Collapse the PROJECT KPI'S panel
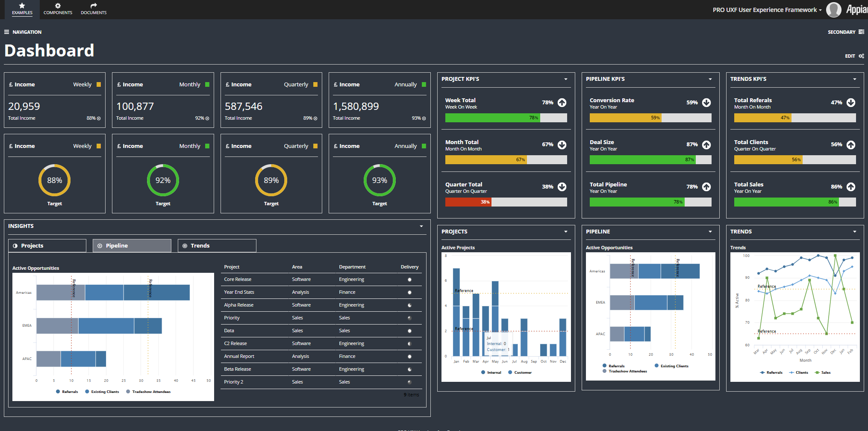 [565, 79]
